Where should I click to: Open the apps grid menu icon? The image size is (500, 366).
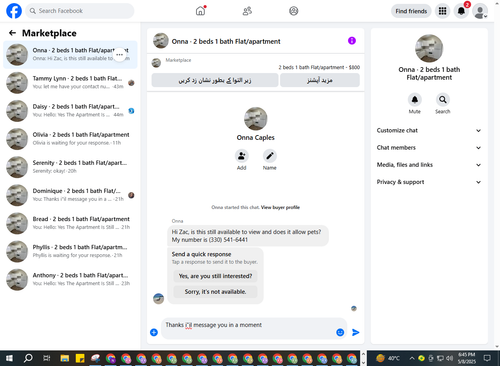pos(442,11)
